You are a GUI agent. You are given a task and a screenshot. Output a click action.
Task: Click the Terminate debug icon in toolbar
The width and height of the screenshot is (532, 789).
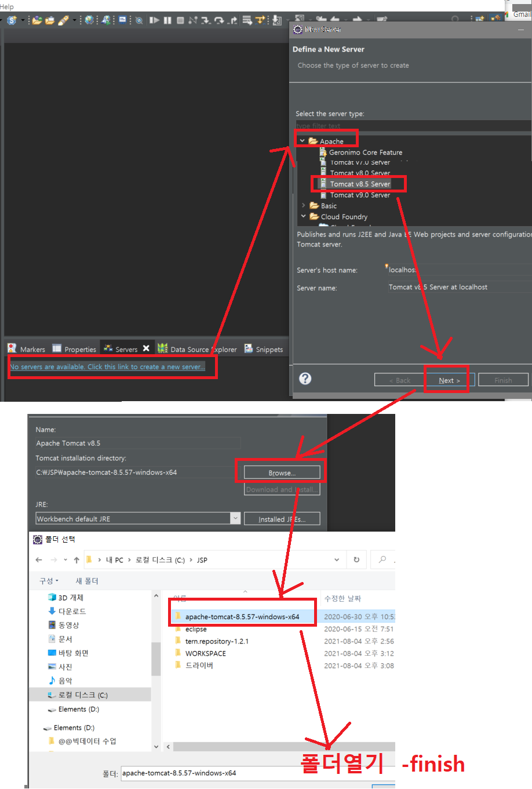pos(180,20)
